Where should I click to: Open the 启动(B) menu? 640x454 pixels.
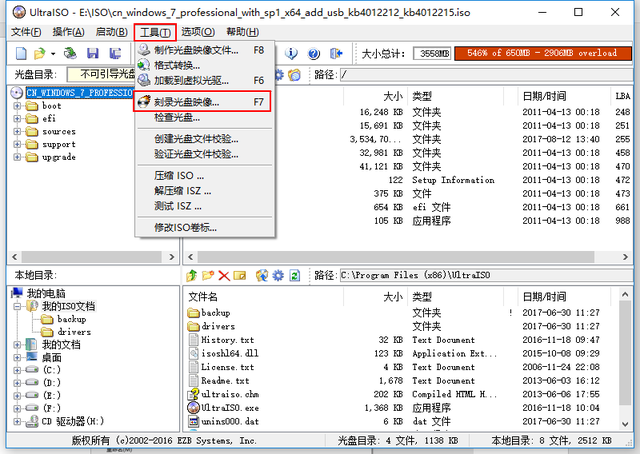[x=111, y=32]
